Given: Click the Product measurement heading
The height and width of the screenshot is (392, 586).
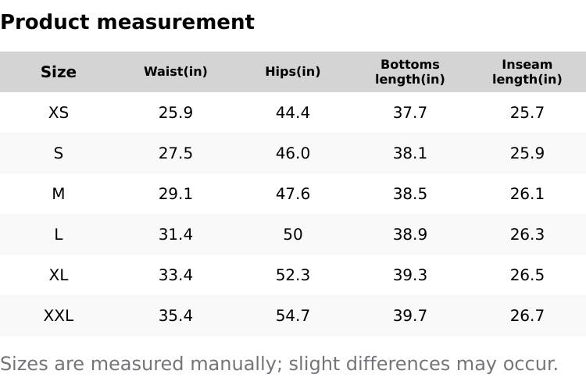Looking at the screenshot, I should click(127, 22).
